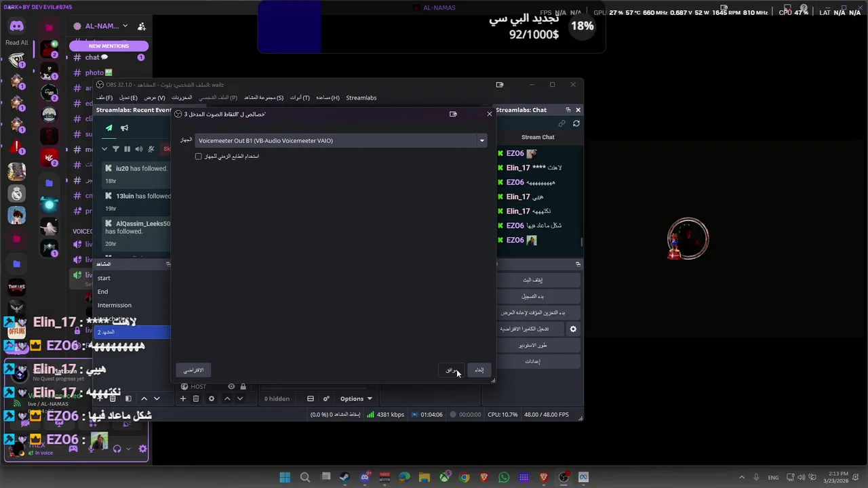Click the إيقاف البث stop streaming button

533,280
